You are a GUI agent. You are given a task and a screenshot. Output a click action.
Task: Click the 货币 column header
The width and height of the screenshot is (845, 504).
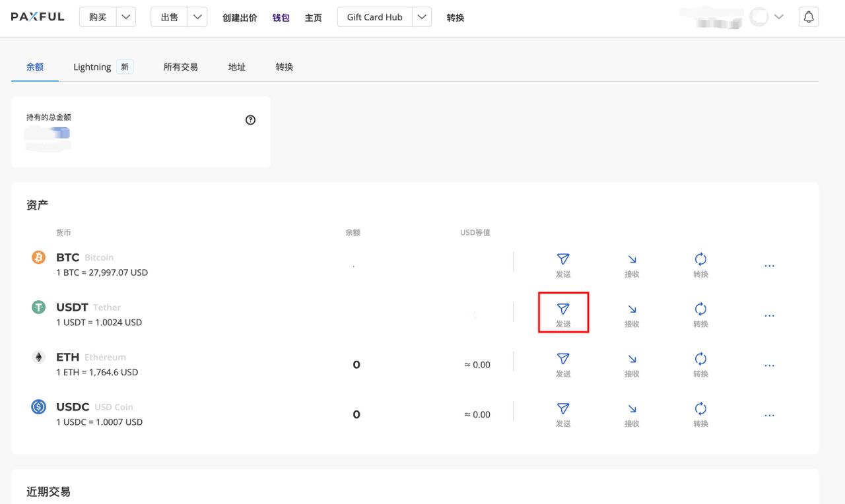63,233
